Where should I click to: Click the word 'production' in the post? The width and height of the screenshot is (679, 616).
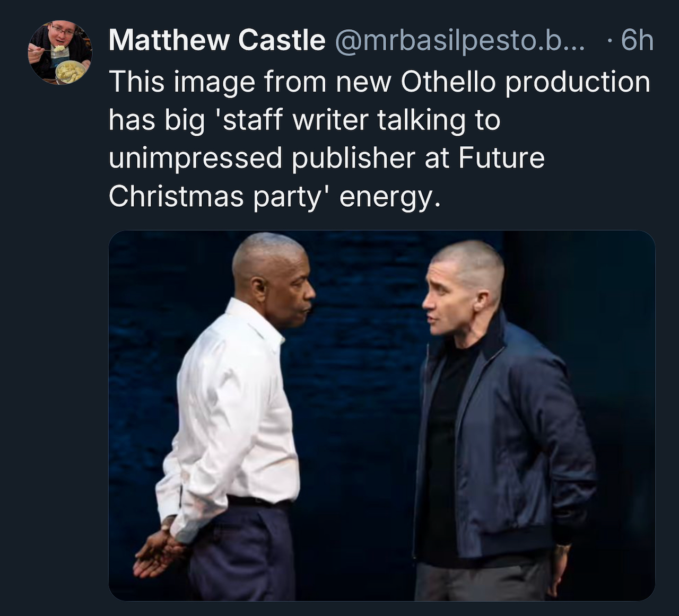578,83
